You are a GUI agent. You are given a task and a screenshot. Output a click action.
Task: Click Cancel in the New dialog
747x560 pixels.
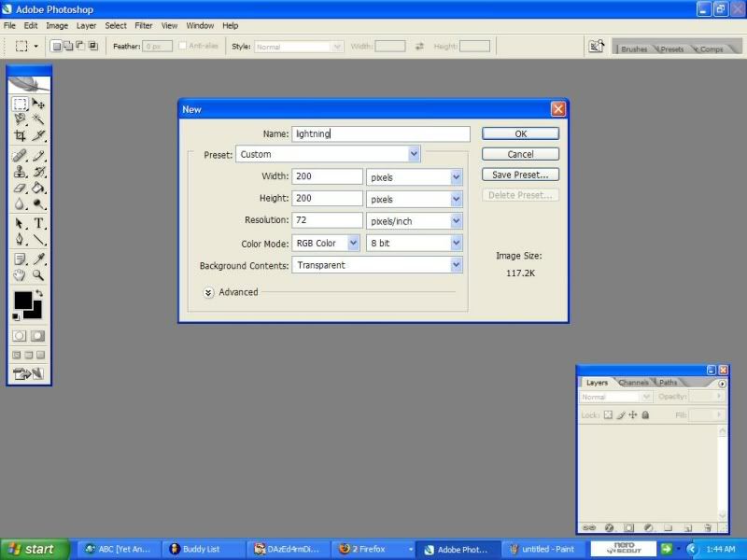(520, 154)
